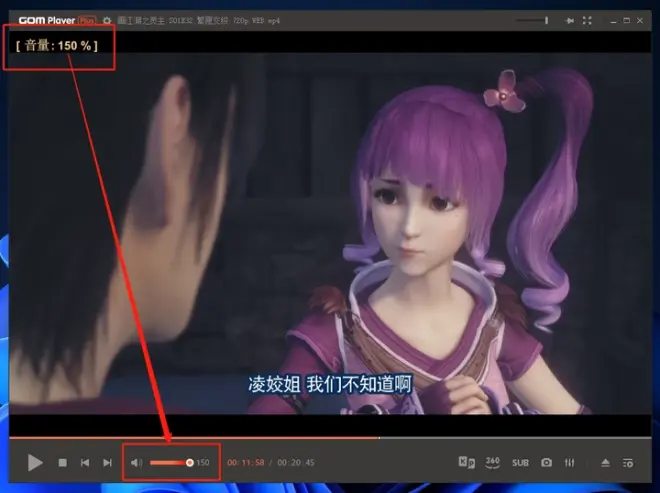Open the keyboard shortcut guide icon
The width and height of the screenshot is (660, 493).
click(x=466, y=462)
